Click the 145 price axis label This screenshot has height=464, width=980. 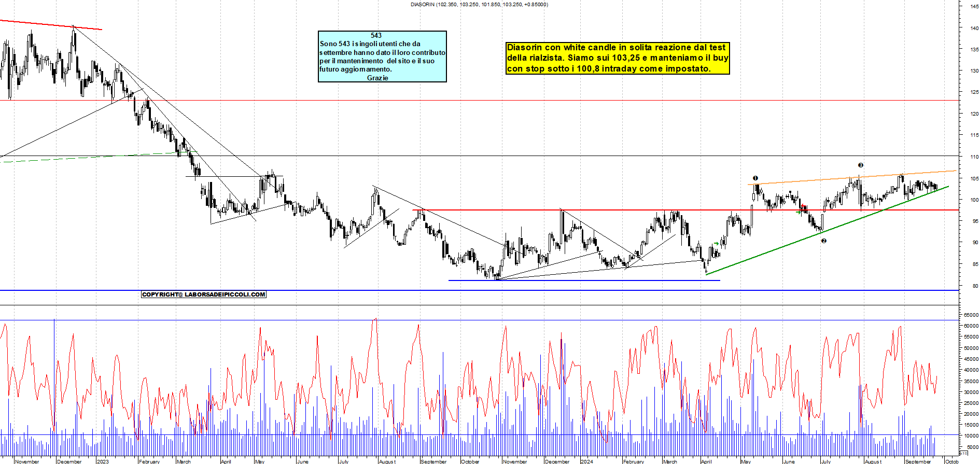[x=975, y=7]
